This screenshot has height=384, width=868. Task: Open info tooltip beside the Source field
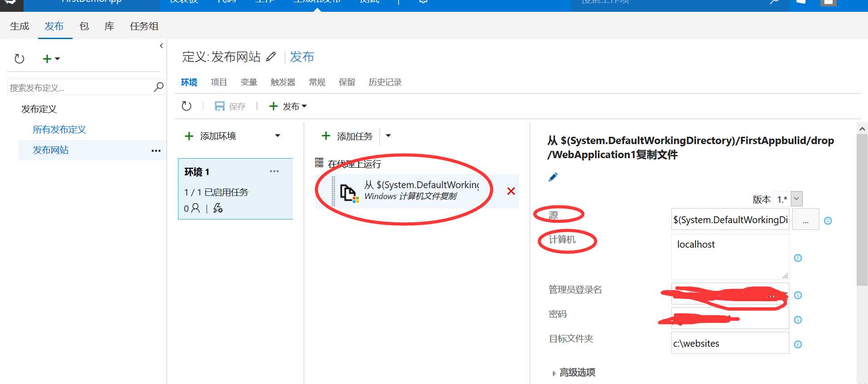[828, 221]
